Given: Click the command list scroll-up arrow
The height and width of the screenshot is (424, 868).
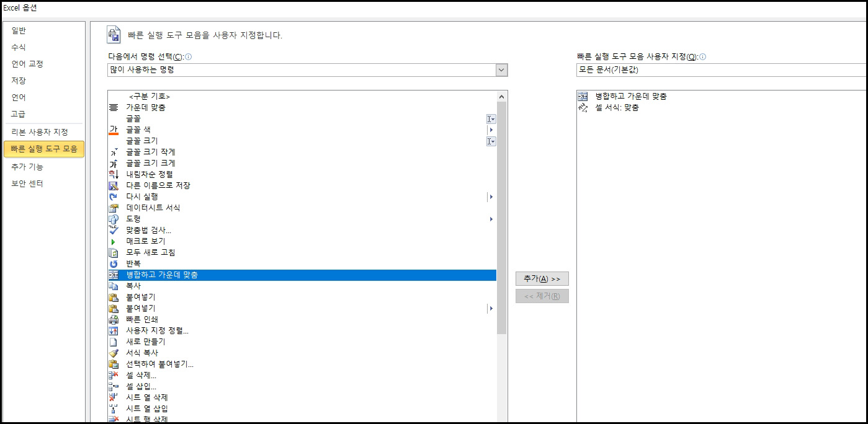Looking at the screenshot, I should pos(501,96).
